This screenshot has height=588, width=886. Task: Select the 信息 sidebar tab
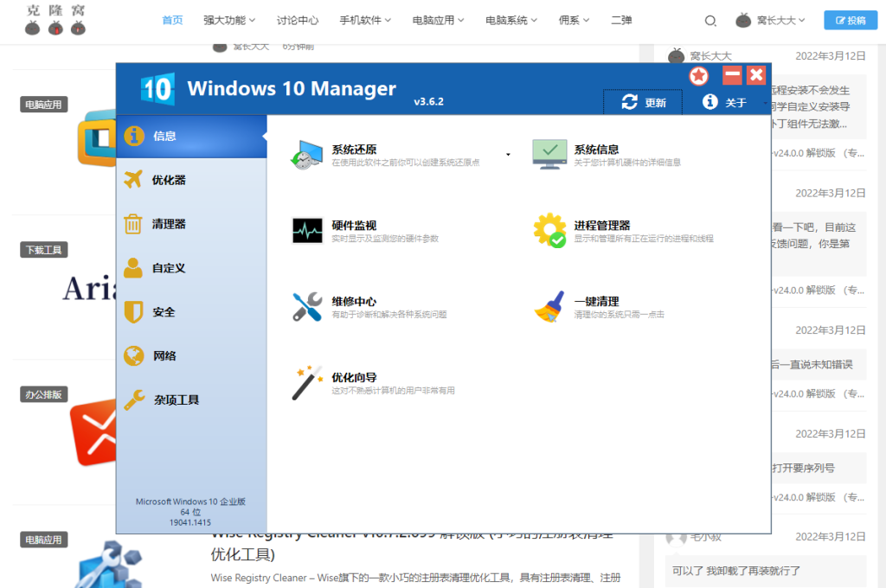pyautogui.click(x=191, y=136)
